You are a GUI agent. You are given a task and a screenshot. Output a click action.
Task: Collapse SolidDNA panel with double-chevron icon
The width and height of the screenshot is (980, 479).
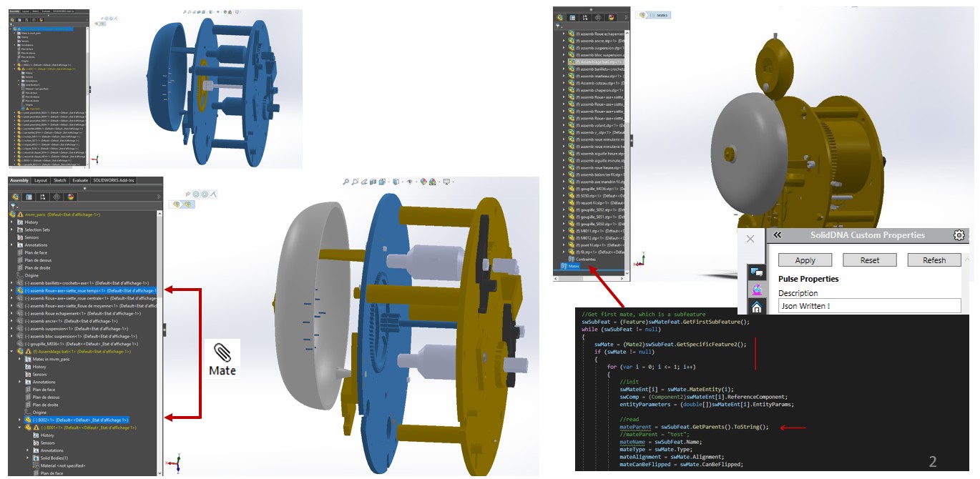pyautogui.click(x=777, y=235)
